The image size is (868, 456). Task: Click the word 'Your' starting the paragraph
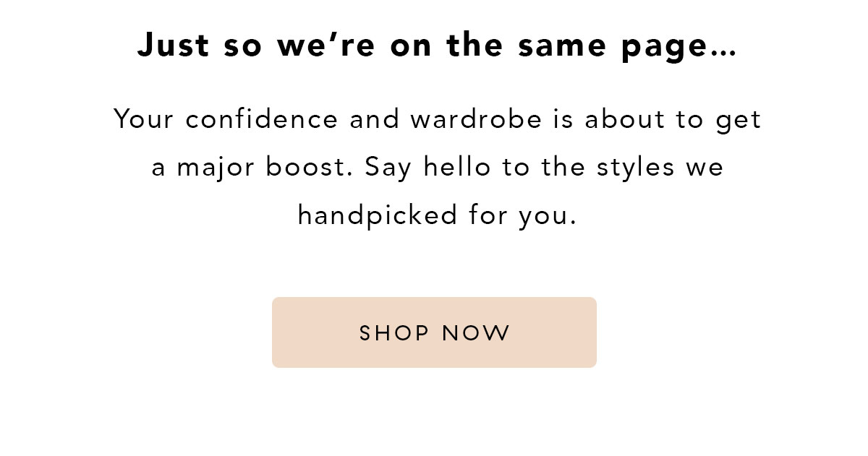pos(144,119)
